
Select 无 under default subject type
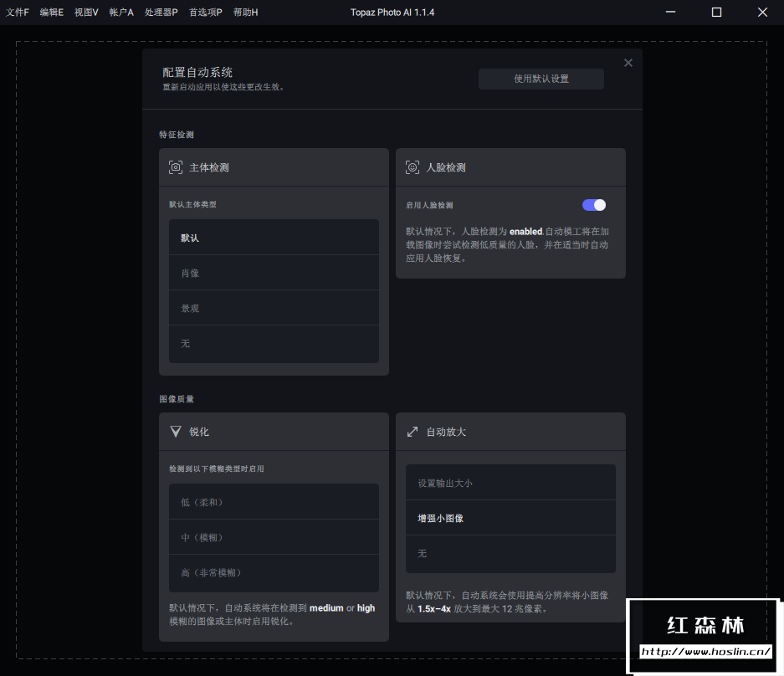click(274, 344)
